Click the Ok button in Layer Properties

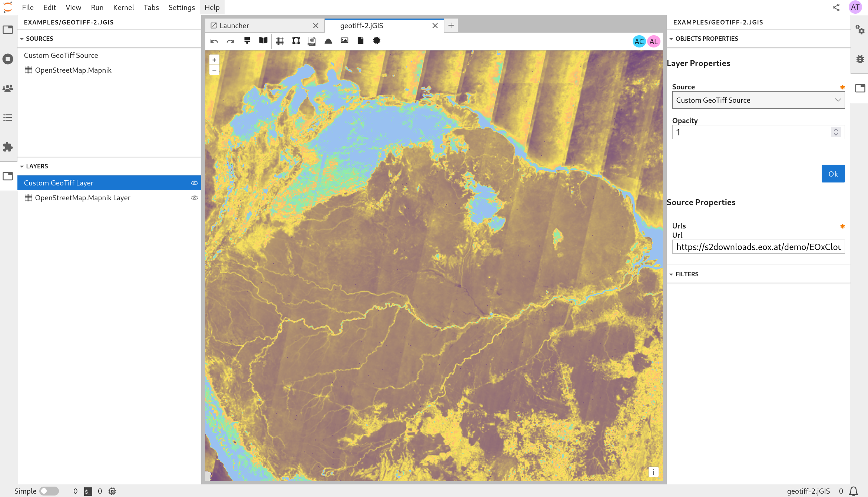click(833, 174)
